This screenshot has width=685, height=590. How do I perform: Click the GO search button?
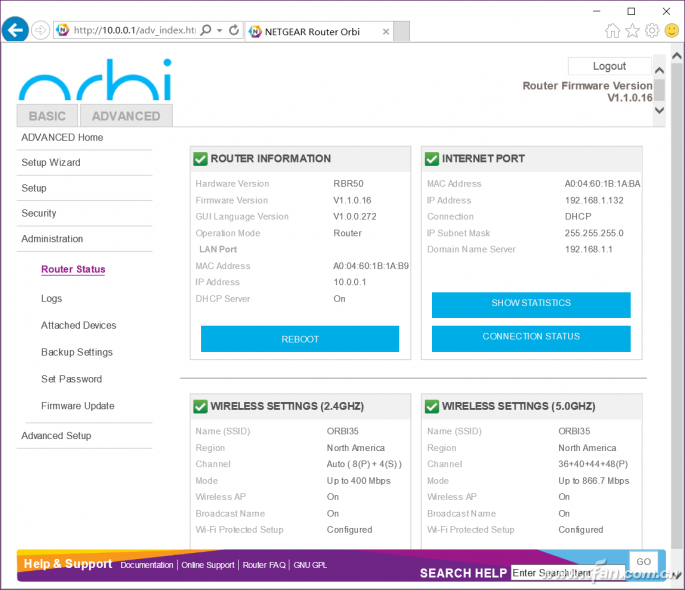pyautogui.click(x=643, y=562)
